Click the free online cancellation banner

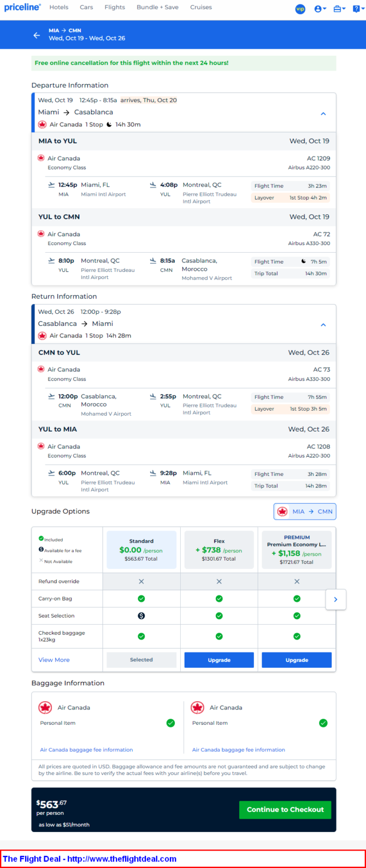click(184, 63)
